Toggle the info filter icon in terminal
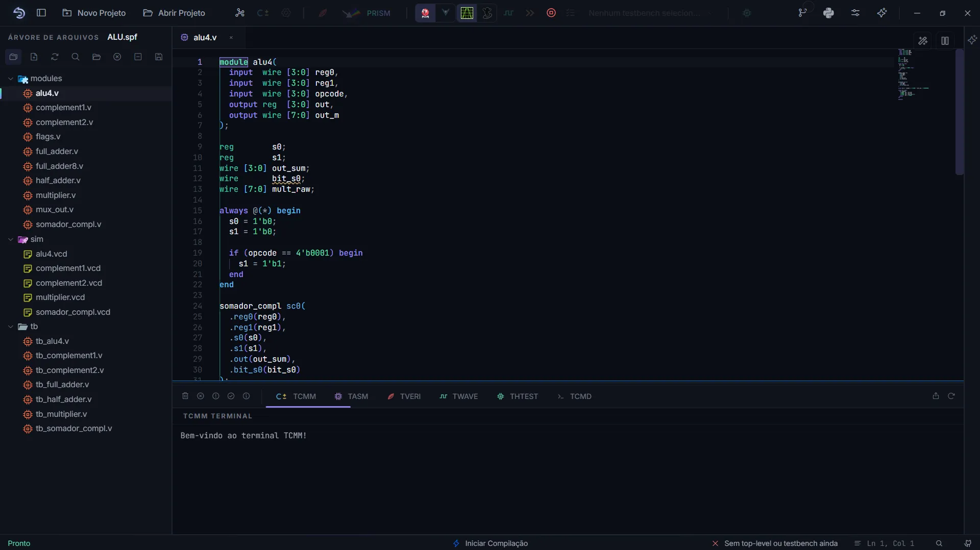This screenshot has width=980, height=550. coord(246,396)
